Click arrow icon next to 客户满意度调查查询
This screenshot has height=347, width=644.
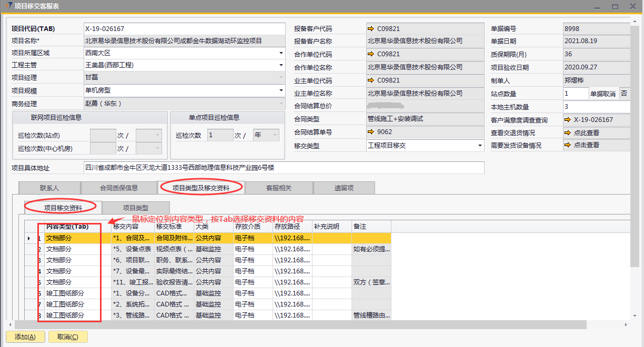[x=568, y=120]
